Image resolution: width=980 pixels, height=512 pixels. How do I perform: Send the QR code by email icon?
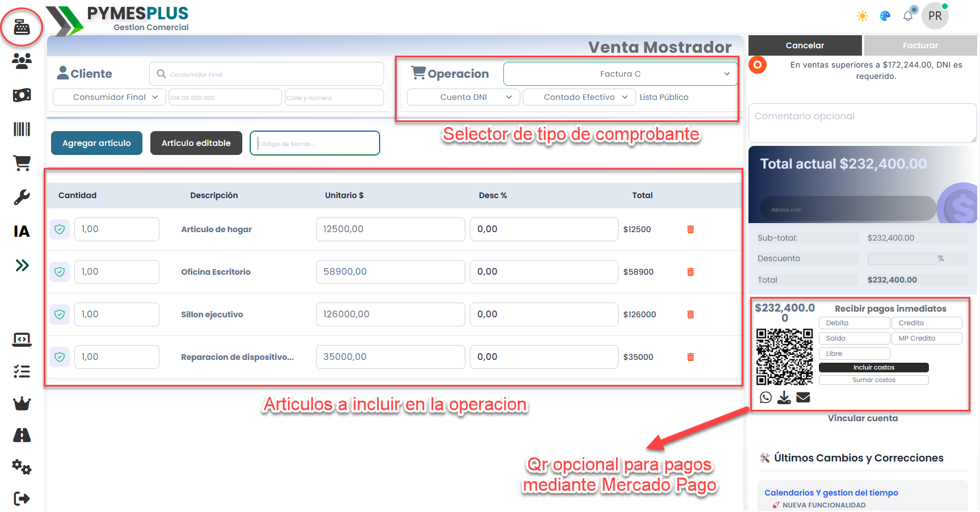tap(804, 397)
